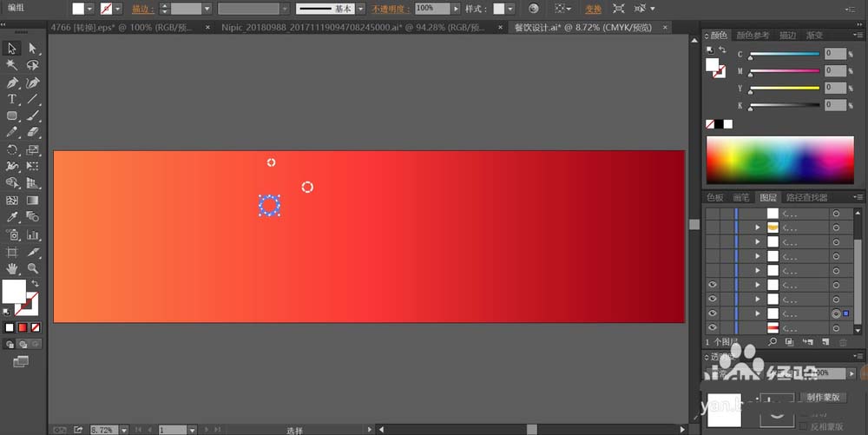868x435 pixels.
Task: Activate the Slice tool
Action: coord(33,252)
